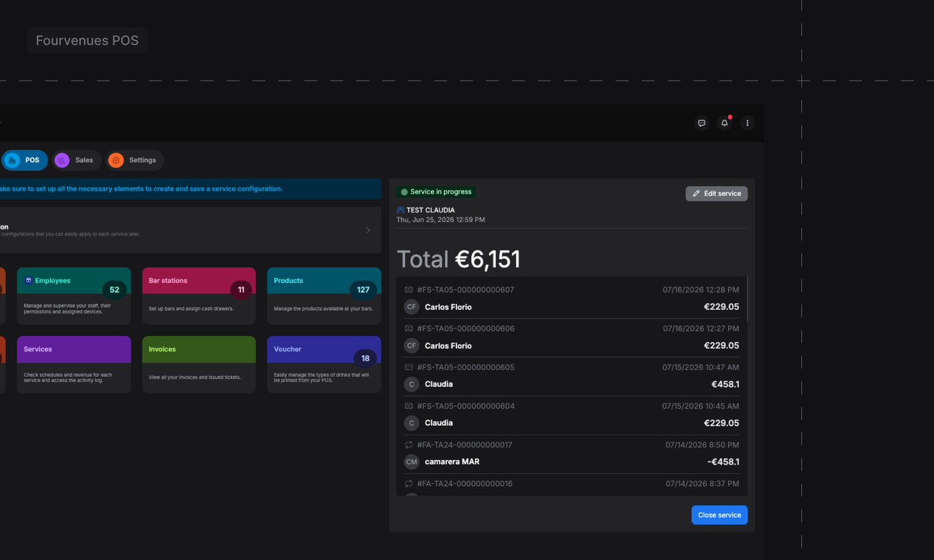Click timestamp 07/14/2026 8:37 PM
The width and height of the screenshot is (934, 560).
click(x=702, y=483)
